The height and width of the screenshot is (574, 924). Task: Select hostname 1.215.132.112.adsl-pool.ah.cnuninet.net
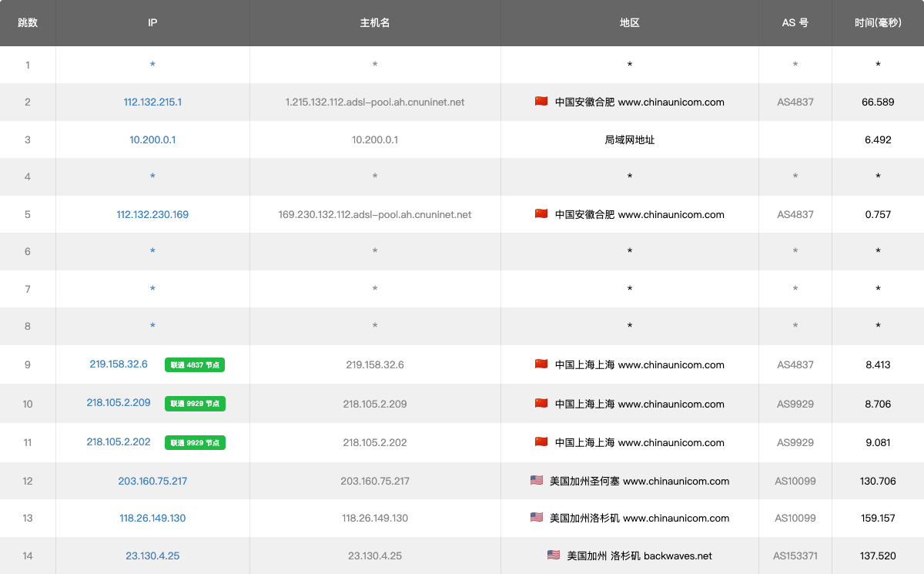(375, 102)
